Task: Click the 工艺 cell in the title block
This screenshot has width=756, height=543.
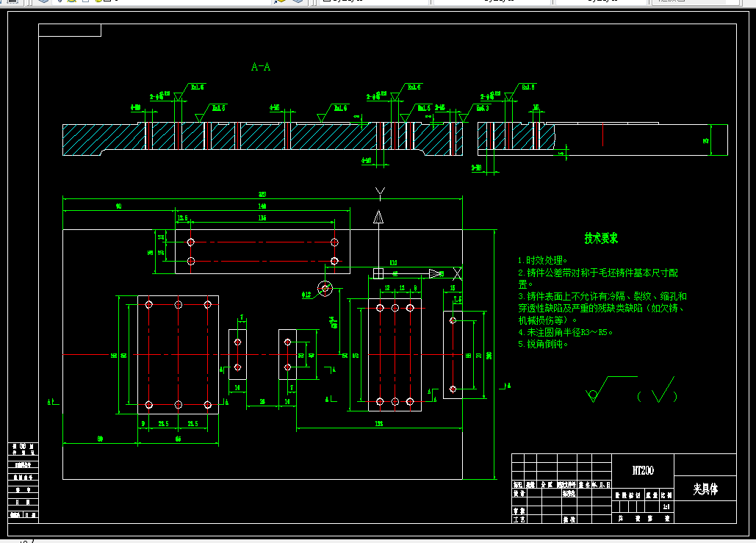Action: 519,519
